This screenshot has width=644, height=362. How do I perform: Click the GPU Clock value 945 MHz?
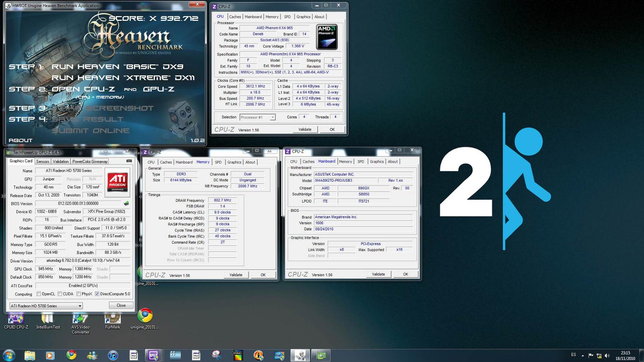(x=46, y=269)
